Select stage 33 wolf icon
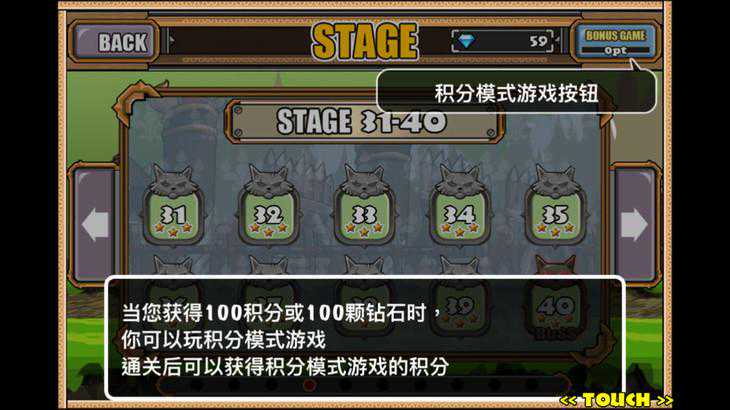 [x=364, y=206]
